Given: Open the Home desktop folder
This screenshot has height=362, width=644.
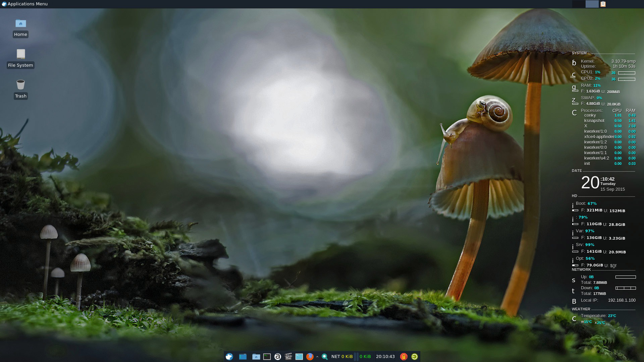Looking at the screenshot, I should click(20, 24).
